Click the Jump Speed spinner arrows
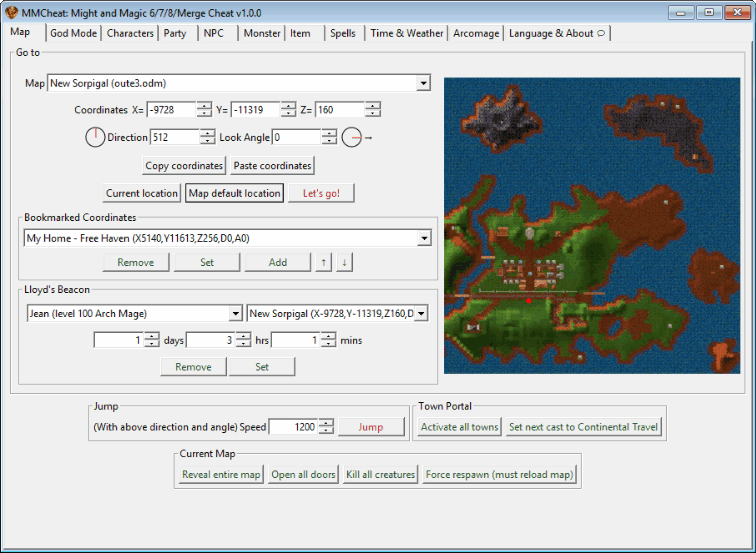The height and width of the screenshot is (553, 756). 326,427
